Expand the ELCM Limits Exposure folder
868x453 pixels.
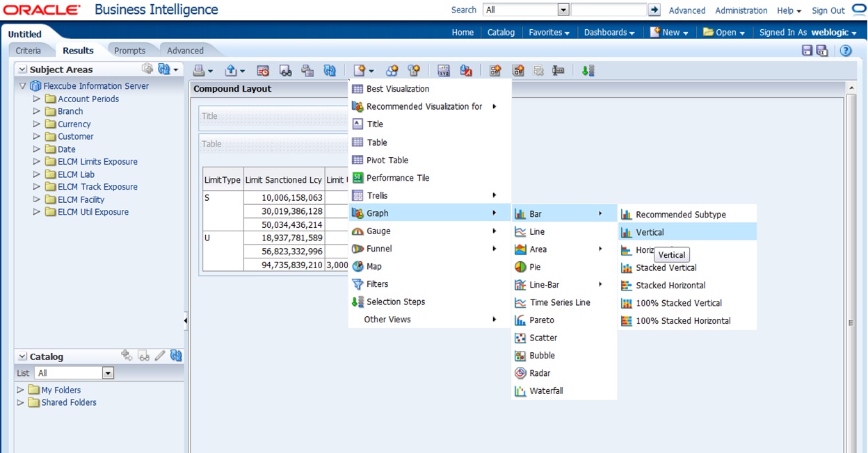(x=37, y=161)
